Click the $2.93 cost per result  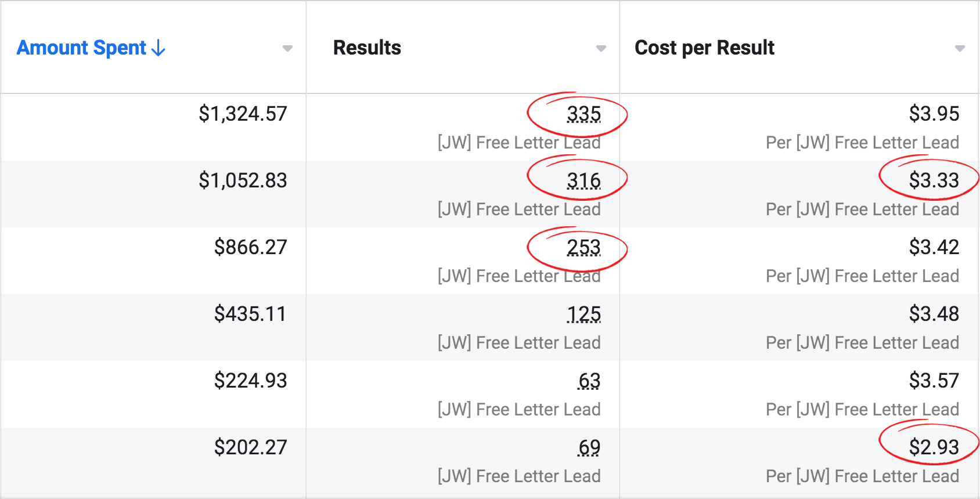(934, 447)
